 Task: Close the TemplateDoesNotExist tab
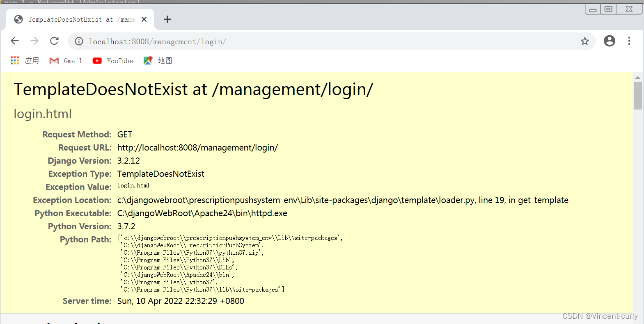(x=144, y=19)
